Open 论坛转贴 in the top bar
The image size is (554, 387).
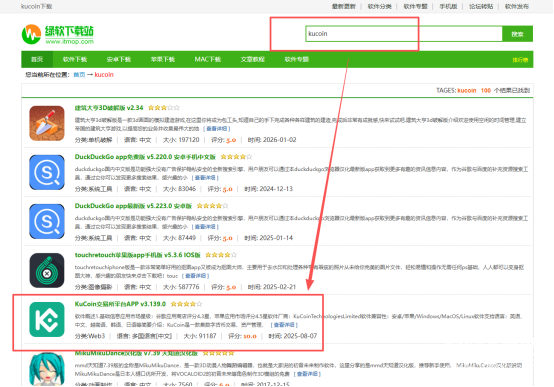[481, 6]
